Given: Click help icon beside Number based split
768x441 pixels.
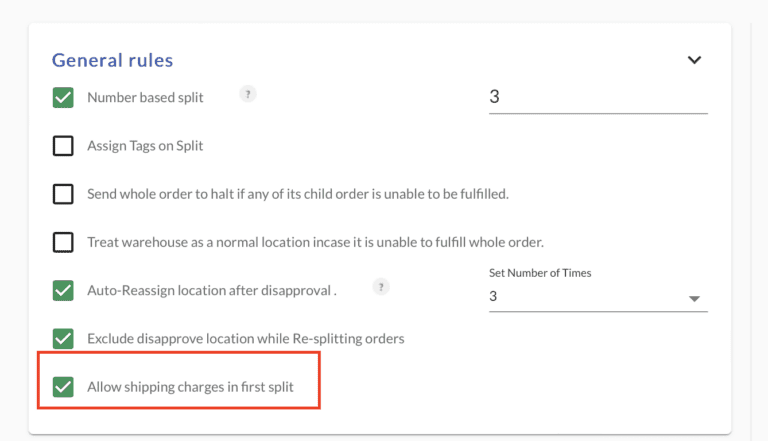Looking at the screenshot, I should (x=248, y=94).
